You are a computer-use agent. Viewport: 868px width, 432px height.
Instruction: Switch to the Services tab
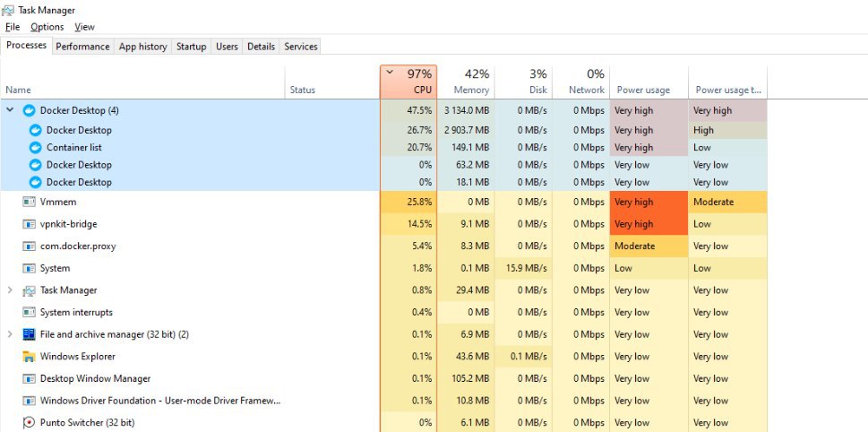[301, 47]
